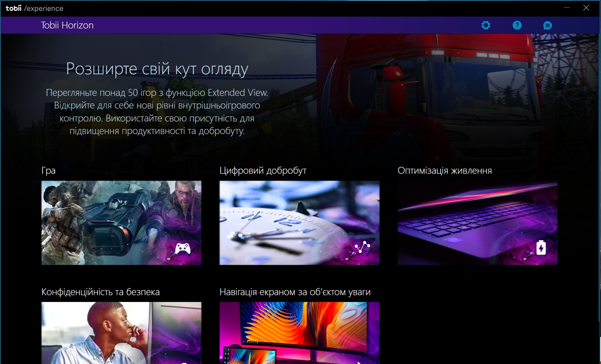The image size is (601, 364).
Task: Click the help question mark icon
Action: [517, 25]
